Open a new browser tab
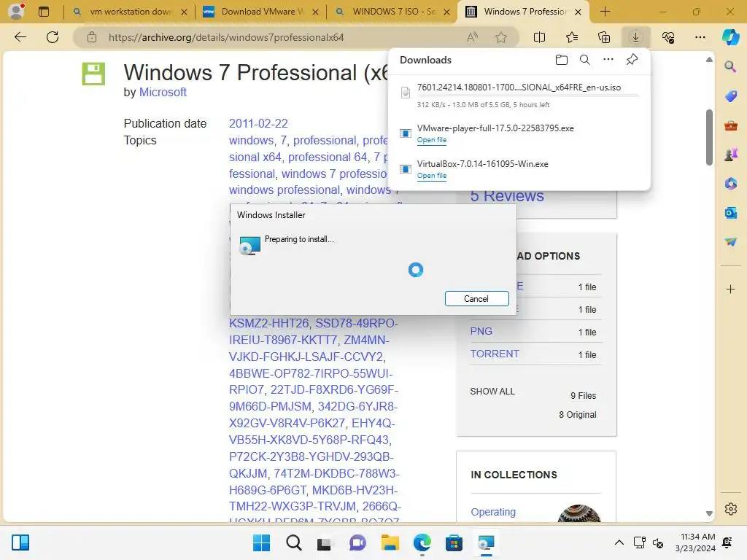This screenshot has height=560, width=747. point(605,12)
